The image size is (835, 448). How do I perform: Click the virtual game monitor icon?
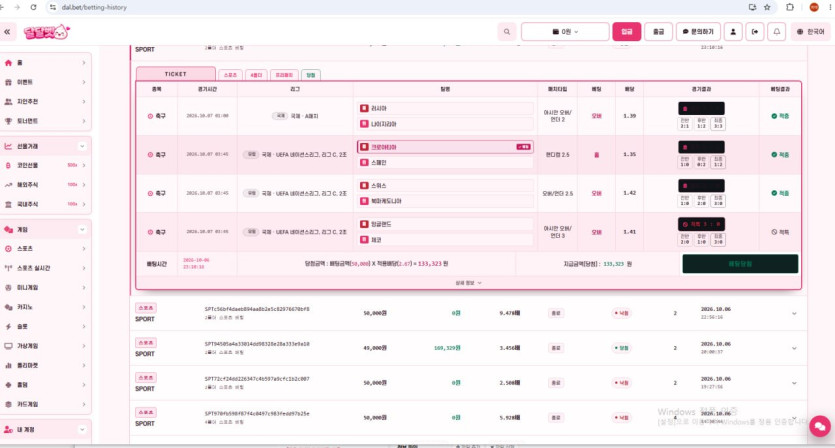coord(8,346)
